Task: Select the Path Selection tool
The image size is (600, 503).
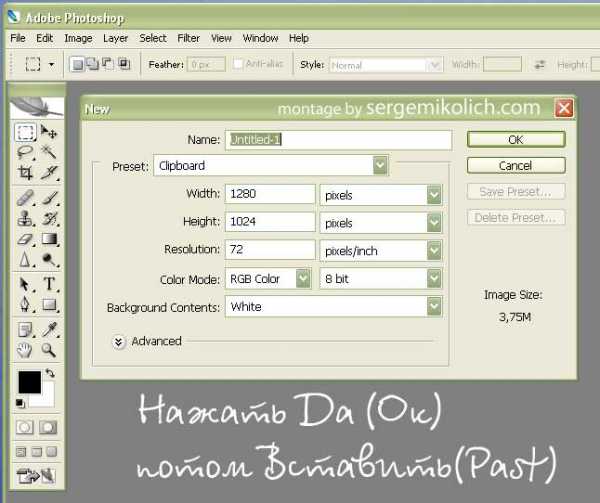Action: (x=25, y=284)
